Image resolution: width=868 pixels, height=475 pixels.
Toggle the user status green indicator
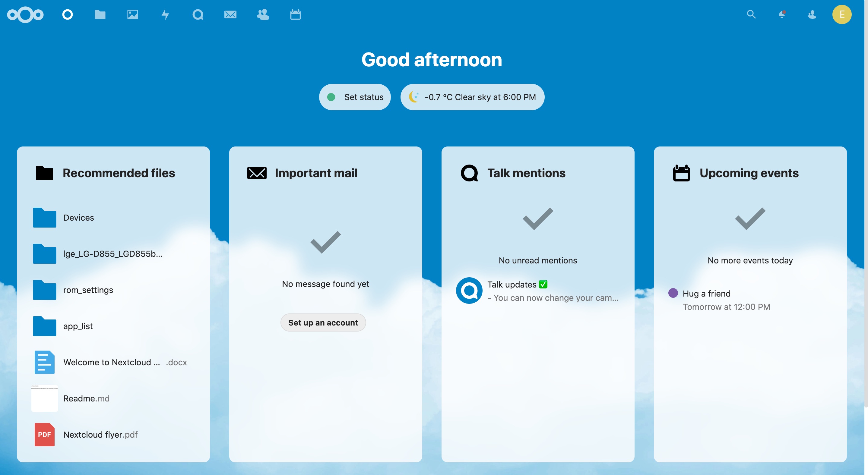coord(332,96)
